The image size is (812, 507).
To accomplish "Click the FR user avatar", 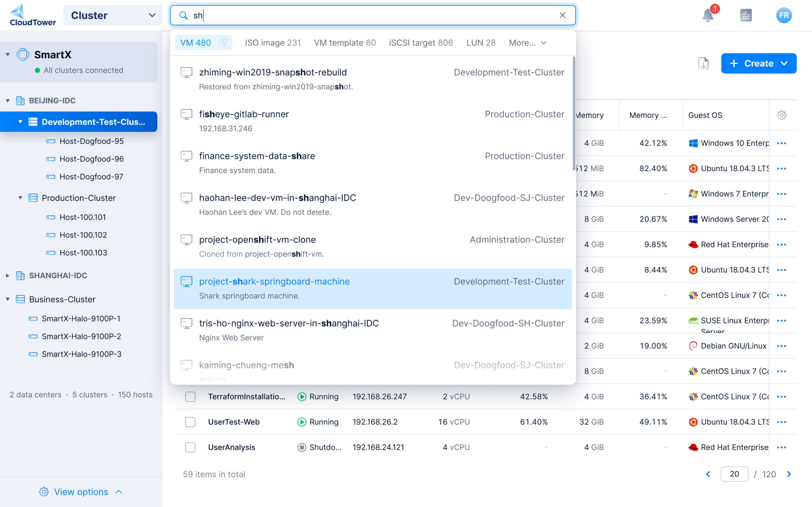I will (x=783, y=15).
